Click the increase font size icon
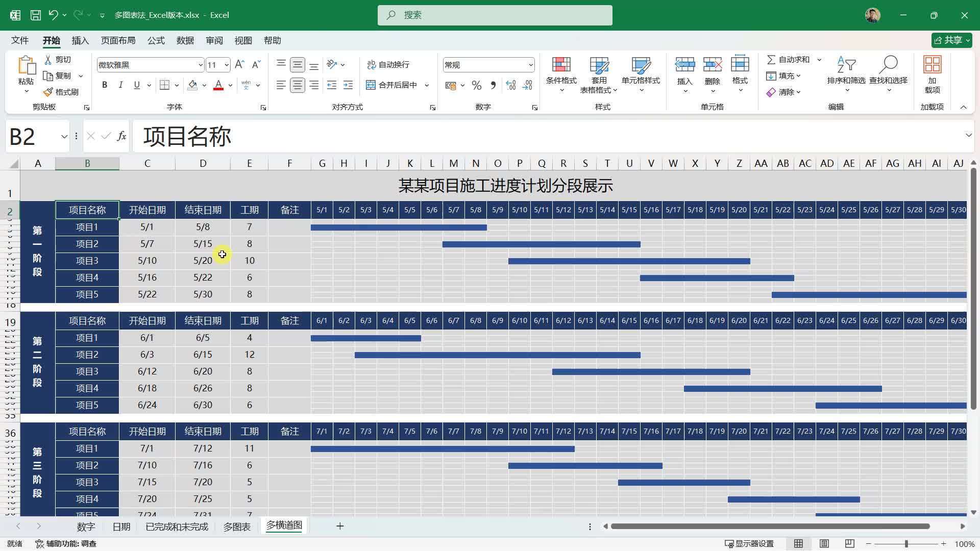 239,65
